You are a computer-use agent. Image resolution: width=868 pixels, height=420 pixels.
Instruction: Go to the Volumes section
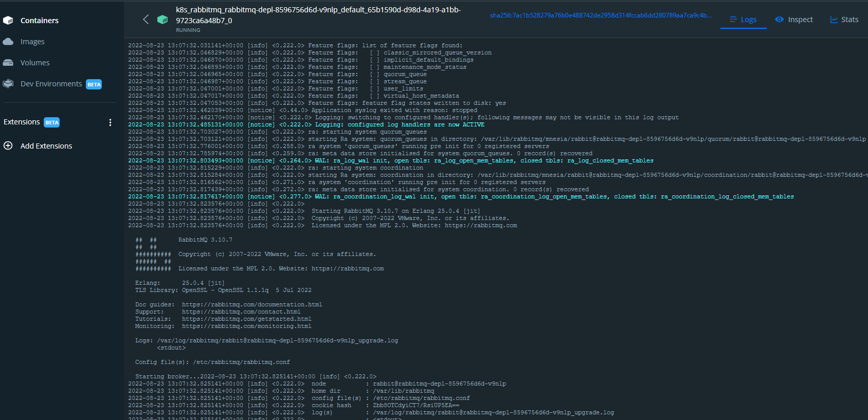[35, 63]
